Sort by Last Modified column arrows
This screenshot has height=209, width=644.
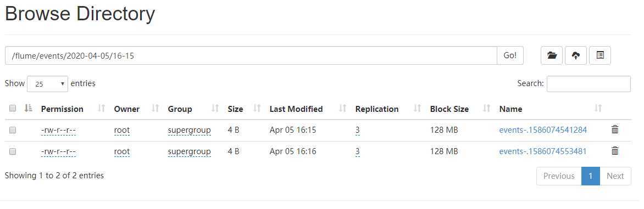pyautogui.click(x=342, y=108)
